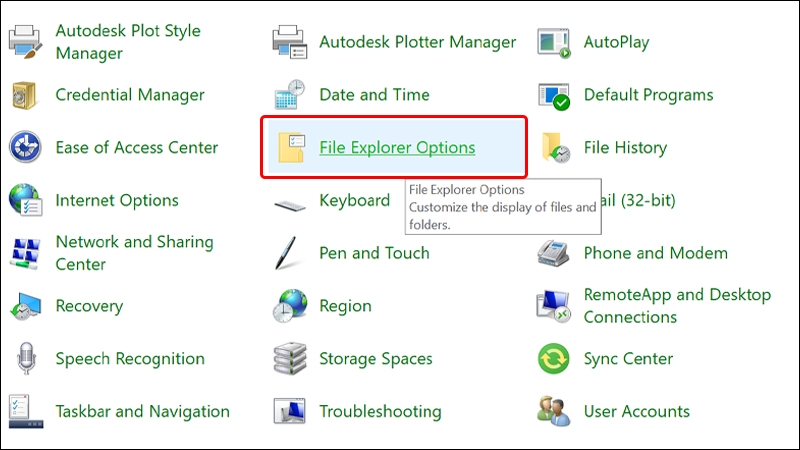800x450 pixels.
Task: Click the Credential Manager safe icon
Action: click(24, 95)
